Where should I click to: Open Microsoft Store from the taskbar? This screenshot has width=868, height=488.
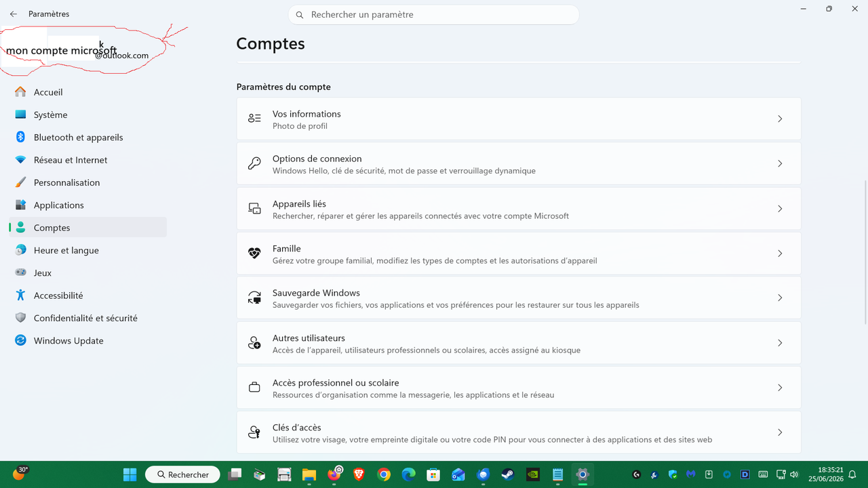click(433, 474)
